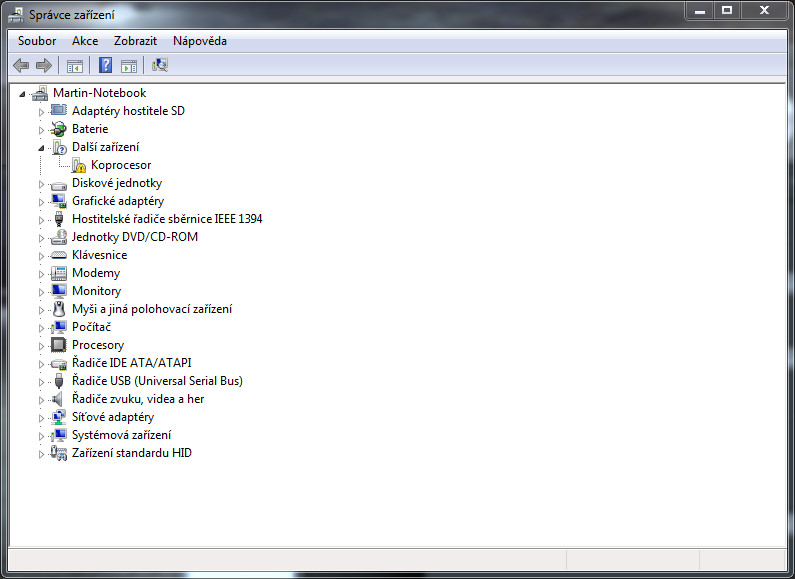Select the Klávesnice label
The image size is (795, 579).
click(x=99, y=255)
